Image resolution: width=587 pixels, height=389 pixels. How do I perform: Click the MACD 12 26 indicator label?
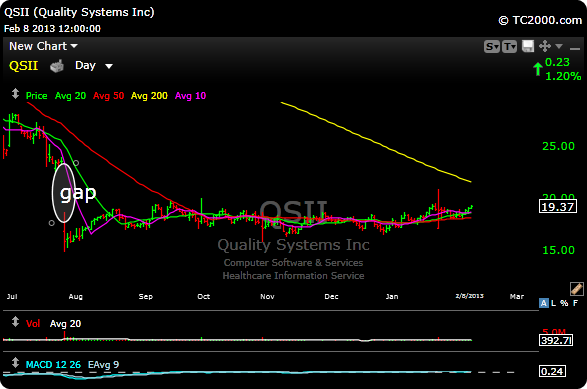tap(53, 365)
